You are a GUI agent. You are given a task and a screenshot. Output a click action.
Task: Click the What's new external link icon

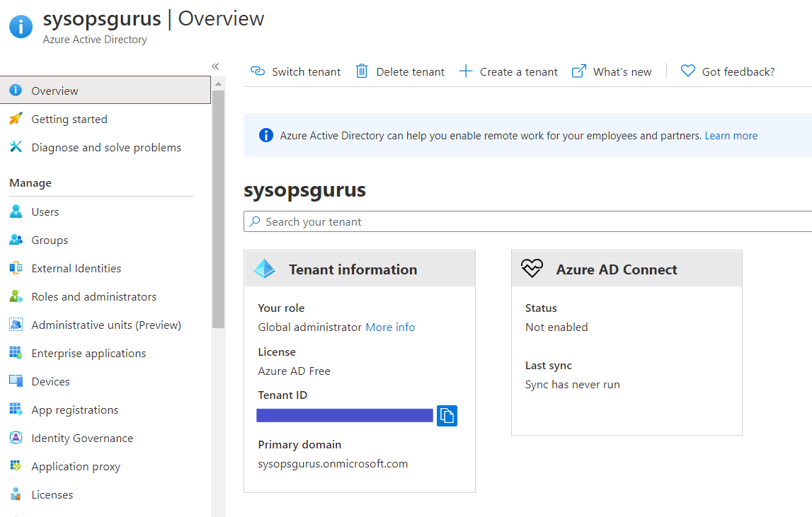579,71
